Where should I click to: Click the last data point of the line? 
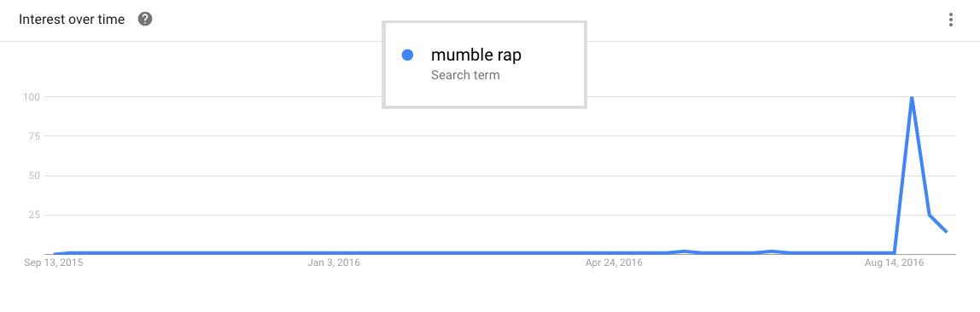[947, 232]
